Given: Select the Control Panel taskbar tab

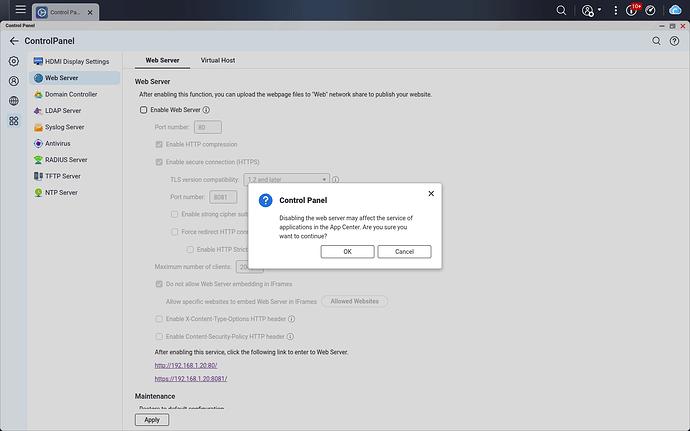Looking at the screenshot, I should pyautogui.click(x=65, y=12).
